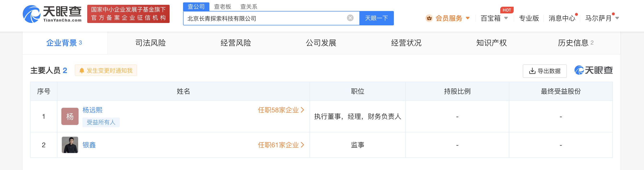Click the VIP crown member icon

(x=429, y=18)
